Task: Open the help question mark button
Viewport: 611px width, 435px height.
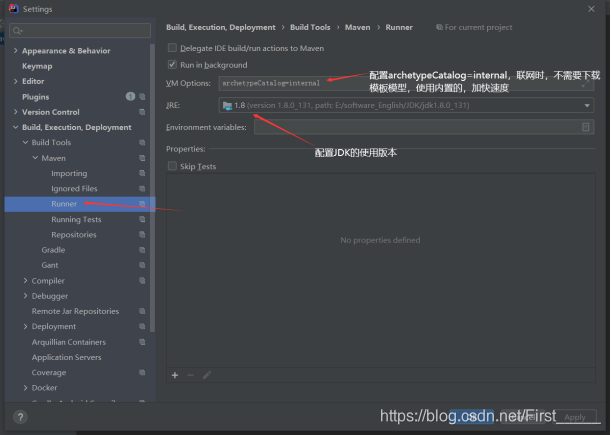Action: (20, 417)
